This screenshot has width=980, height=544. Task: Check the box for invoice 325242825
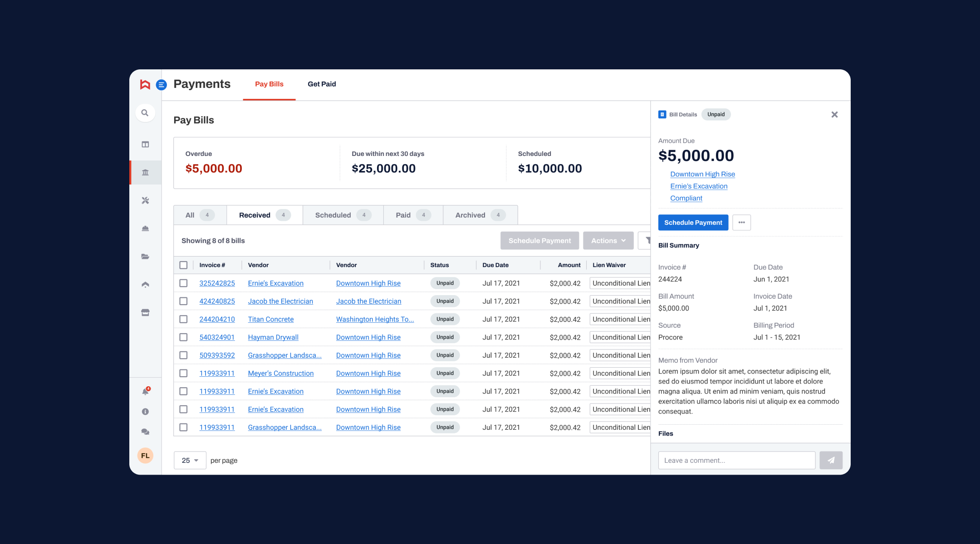(183, 283)
